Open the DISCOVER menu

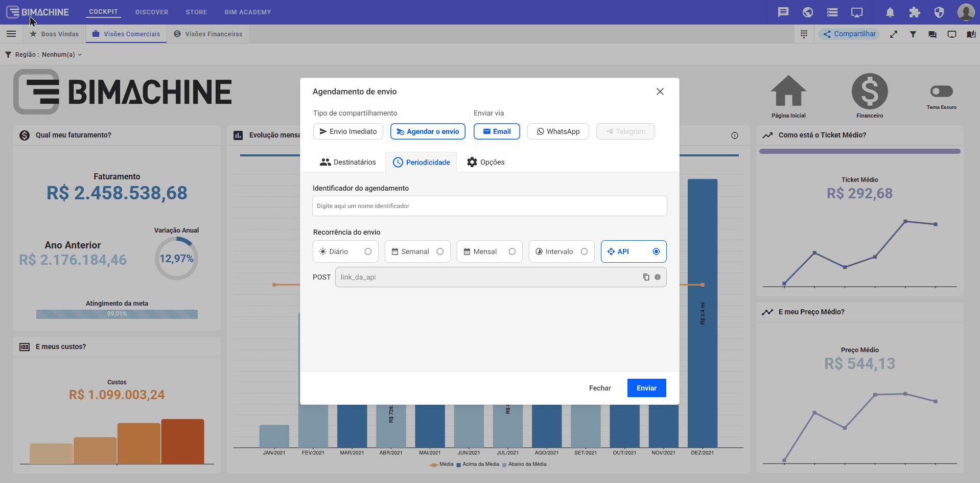(x=152, y=12)
